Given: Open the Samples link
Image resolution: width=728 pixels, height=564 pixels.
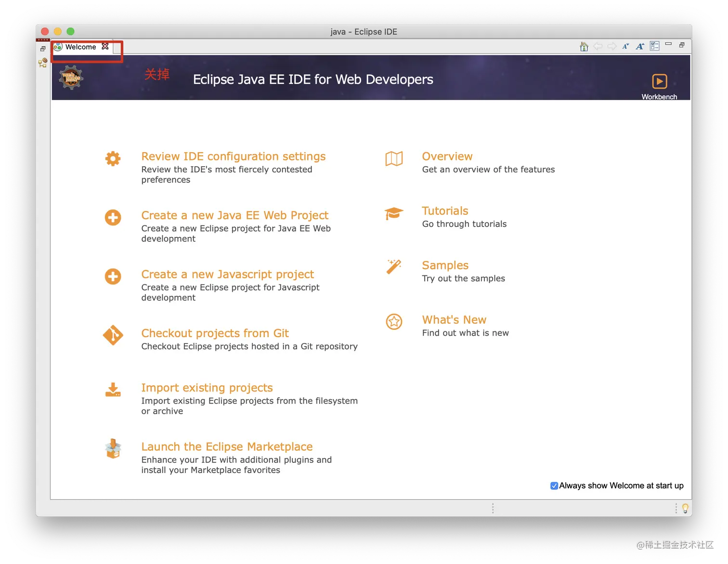Looking at the screenshot, I should click(x=445, y=265).
